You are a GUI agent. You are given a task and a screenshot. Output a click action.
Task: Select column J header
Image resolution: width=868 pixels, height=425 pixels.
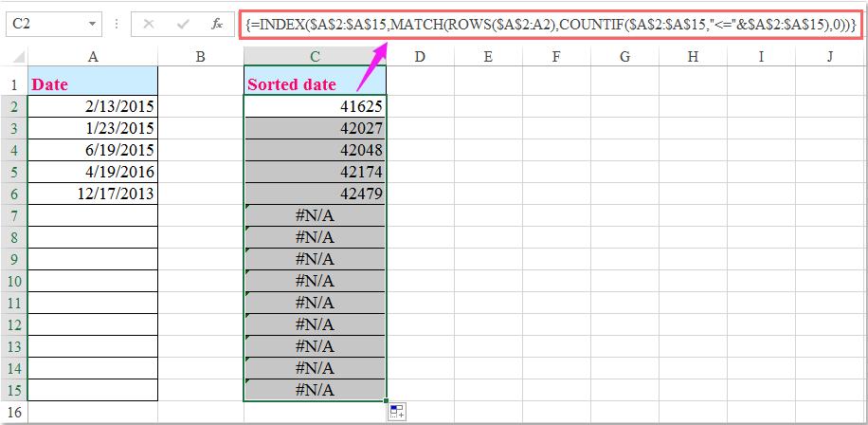[829, 58]
